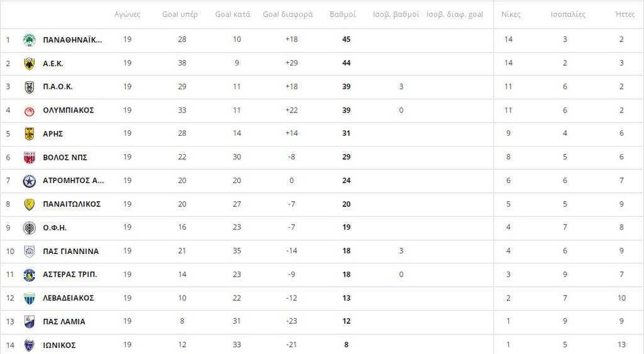644x354 pixels.
Task: Sort by the Ήττες column header
Action: click(625, 14)
